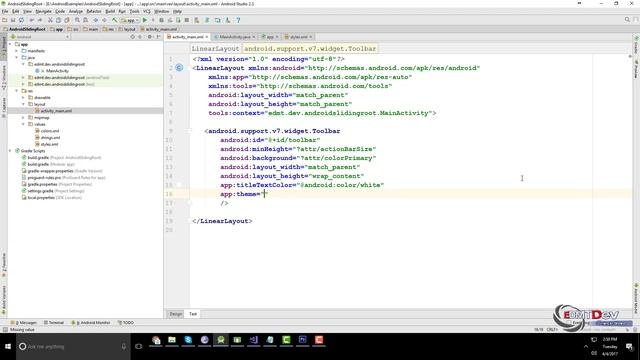The image size is (640, 360).
Task: Click the Task View taskbar icon
Action: click(x=139, y=347)
